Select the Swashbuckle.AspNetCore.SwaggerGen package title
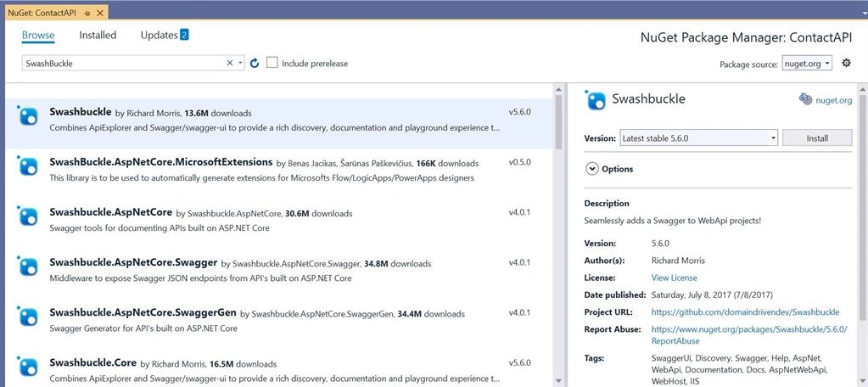Image resolution: width=868 pixels, height=387 pixels. (x=143, y=312)
